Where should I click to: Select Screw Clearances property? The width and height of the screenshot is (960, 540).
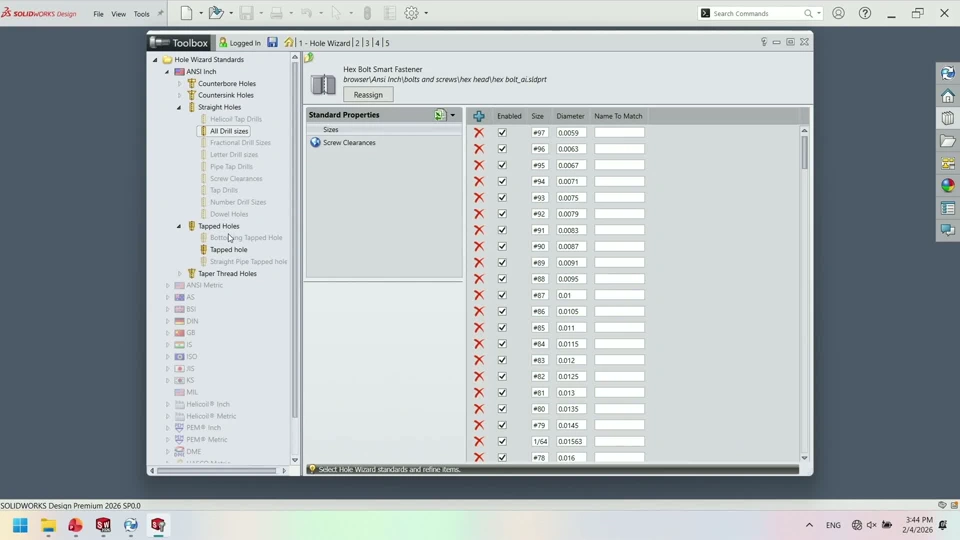click(349, 143)
